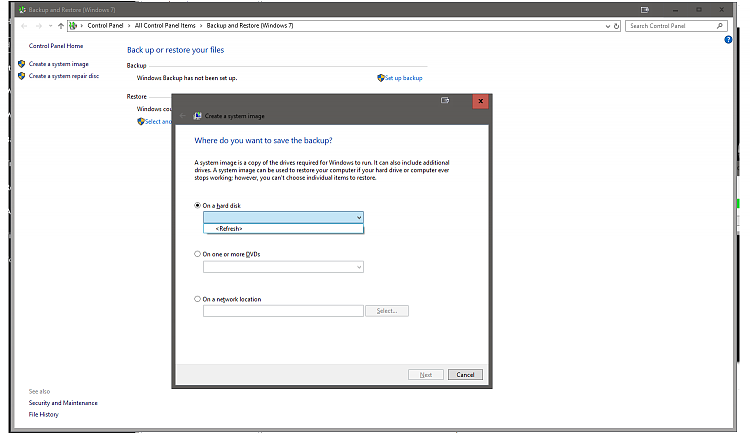Expand the DVD drive dropdown
This screenshot has height=433, width=750.
click(x=359, y=267)
